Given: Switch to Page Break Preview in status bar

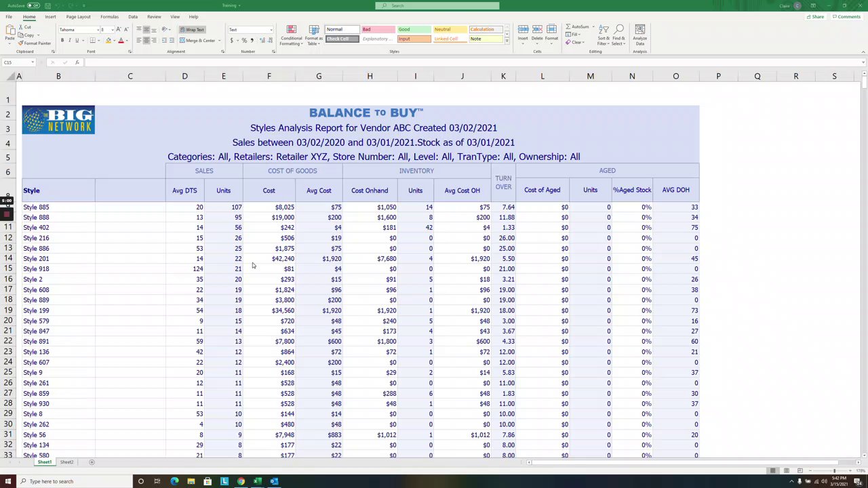Looking at the screenshot, I should [800, 471].
